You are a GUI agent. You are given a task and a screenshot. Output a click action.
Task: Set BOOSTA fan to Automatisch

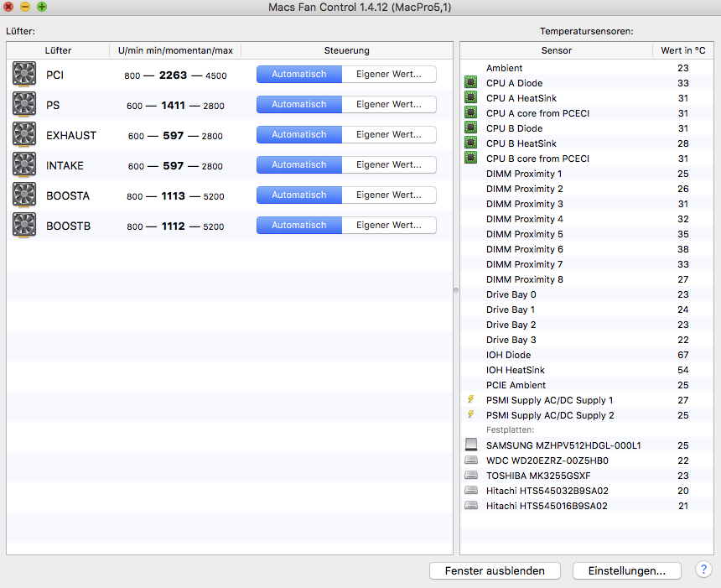point(299,195)
